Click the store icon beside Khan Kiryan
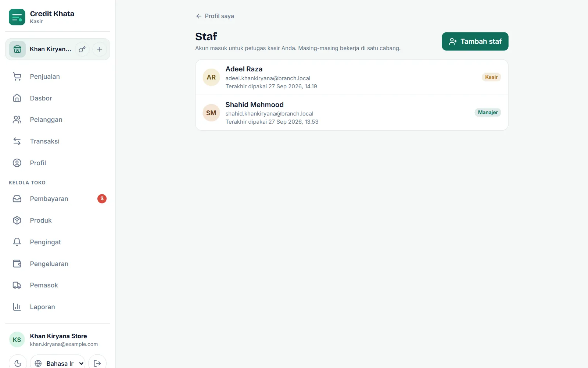Screen dimensions: 588x368 pyautogui.click(x=17, y=49)
